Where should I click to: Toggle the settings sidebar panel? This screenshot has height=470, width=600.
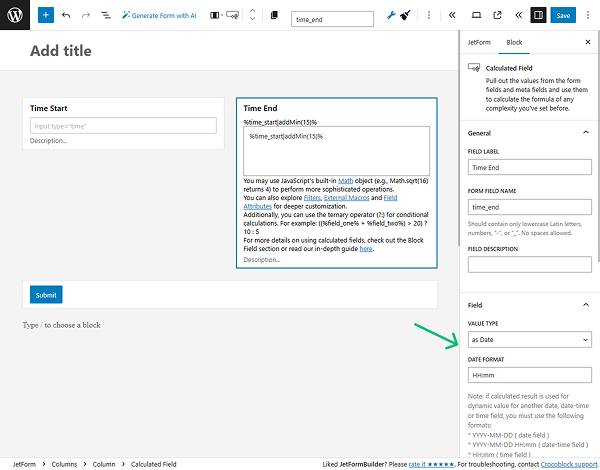[x=538, y=16]
